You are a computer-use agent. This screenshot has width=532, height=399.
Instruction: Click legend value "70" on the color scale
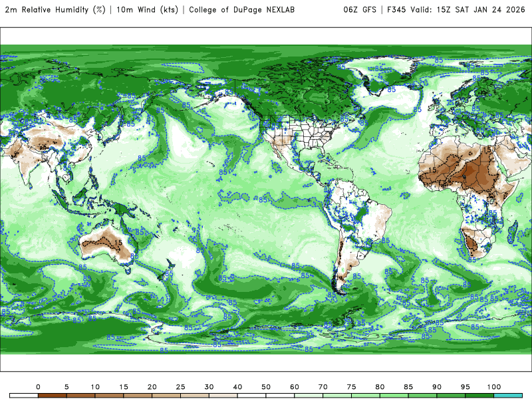click(323, 387)
